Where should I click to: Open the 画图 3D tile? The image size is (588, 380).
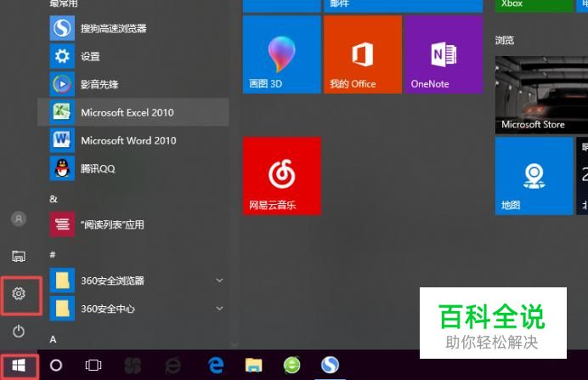coord(281,54)
